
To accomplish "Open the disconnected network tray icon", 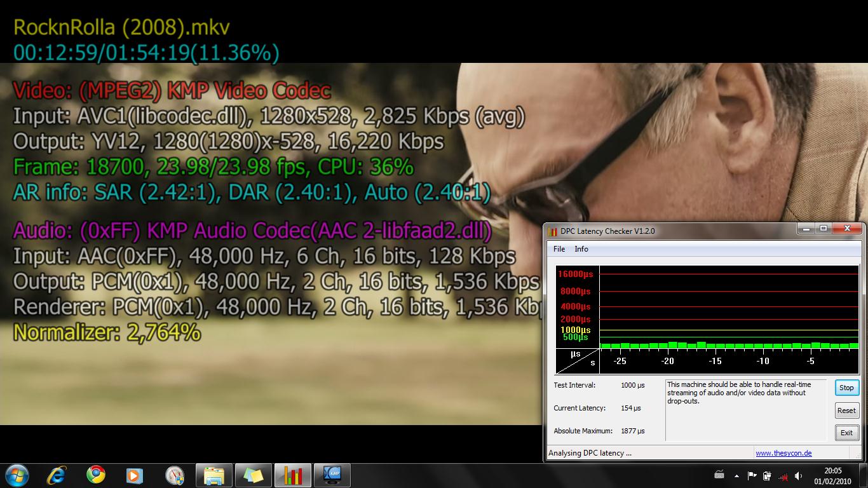I will [x=783, y=475].
